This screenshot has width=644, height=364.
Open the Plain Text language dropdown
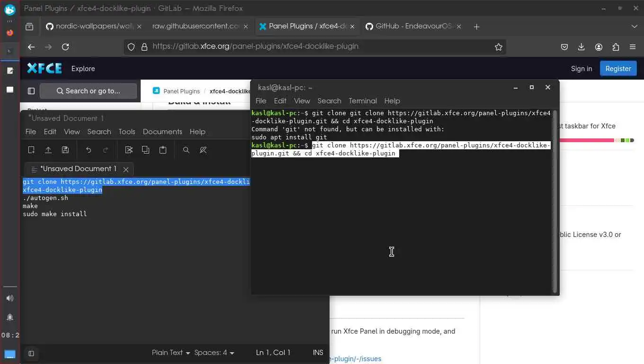point(171,353)
